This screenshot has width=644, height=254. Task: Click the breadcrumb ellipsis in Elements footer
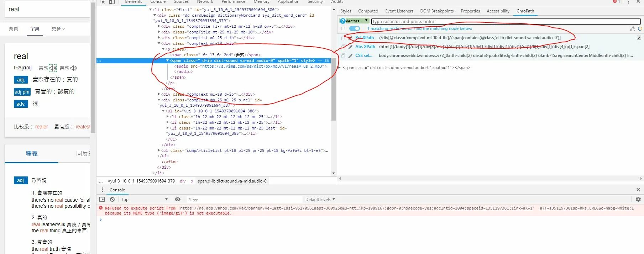(x=101, y=181)
